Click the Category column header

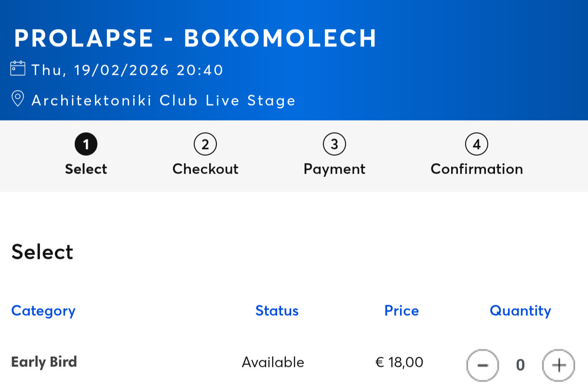coord(43,311)
